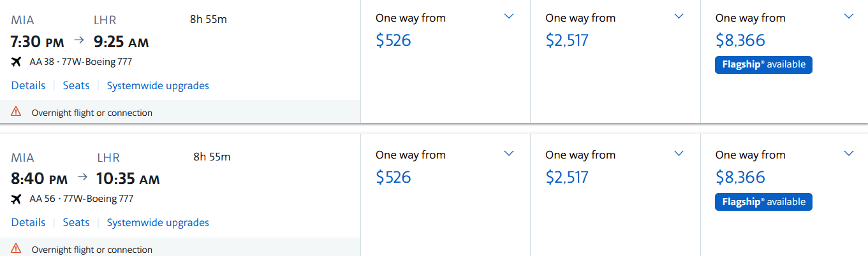Image resolution: width=868 pixels, height=256 pixels.
Task: Expand the $8,366 fare for the 8:40 PM flight
Action: [848, 153]
